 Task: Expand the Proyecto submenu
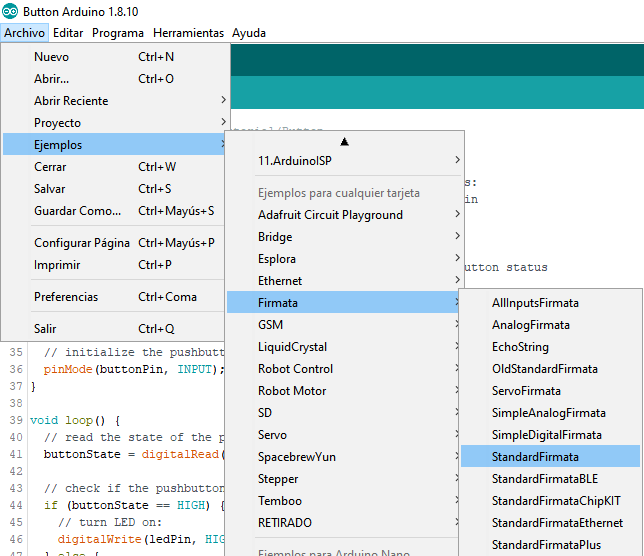click(x=113, y=123)
